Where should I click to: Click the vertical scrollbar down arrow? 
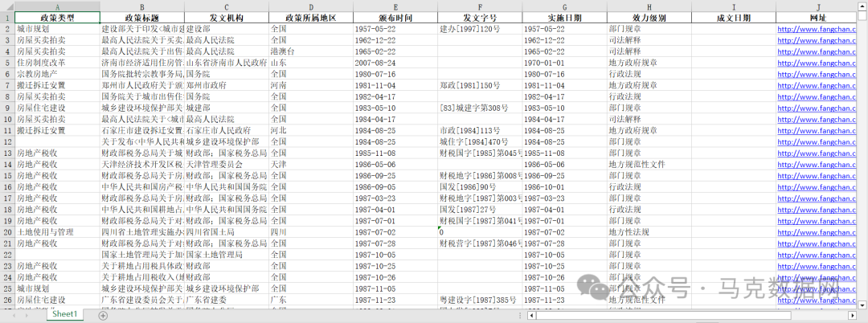pyautogui.click(x=862, y=305)
